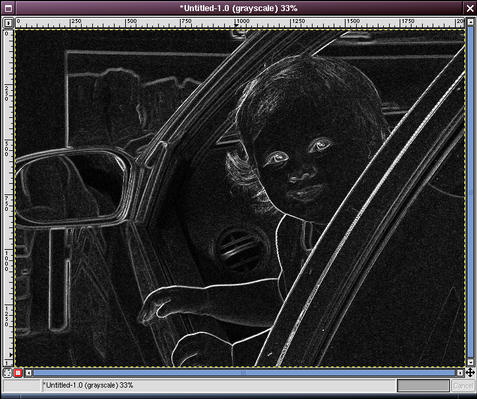This screenshot has height=399, width=477.
Task: Click the vertical scrollbar thumb
Action: click(470, 192)
